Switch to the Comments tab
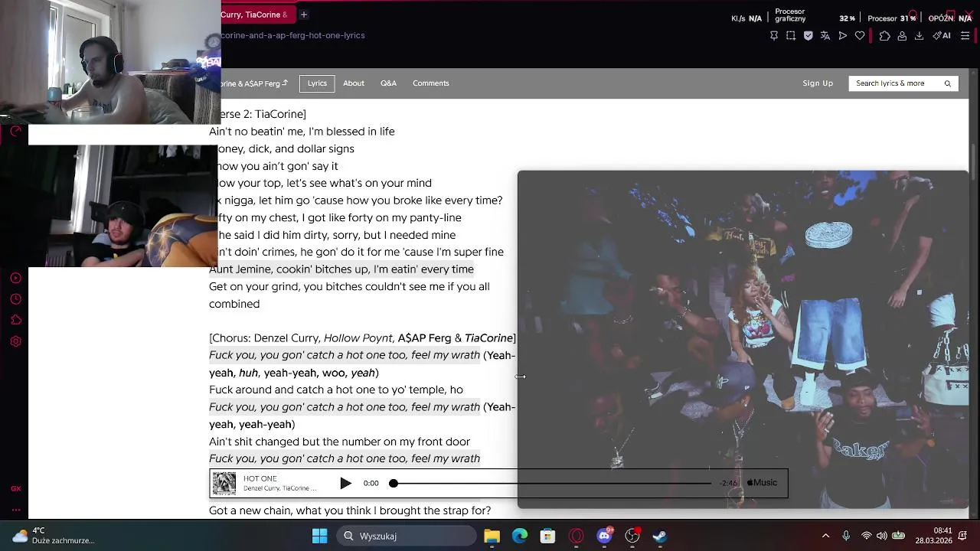Screen dimensions: 980x551 pyautogui.click(x=431, y=83)
